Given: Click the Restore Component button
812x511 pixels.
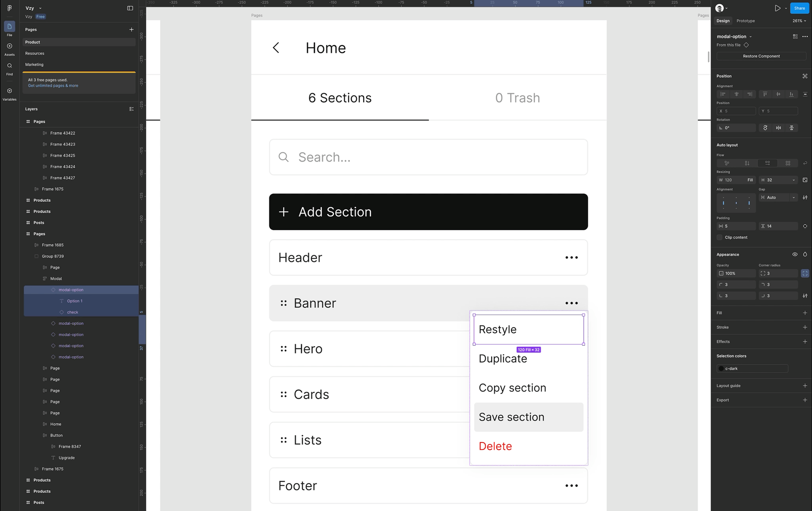Looking at the screenshot, I should point(761,56).
